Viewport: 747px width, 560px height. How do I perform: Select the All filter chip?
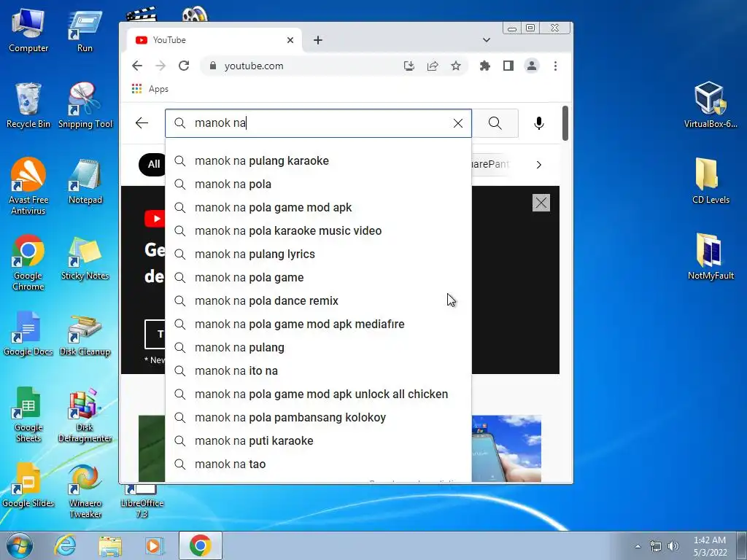[153, 164]
